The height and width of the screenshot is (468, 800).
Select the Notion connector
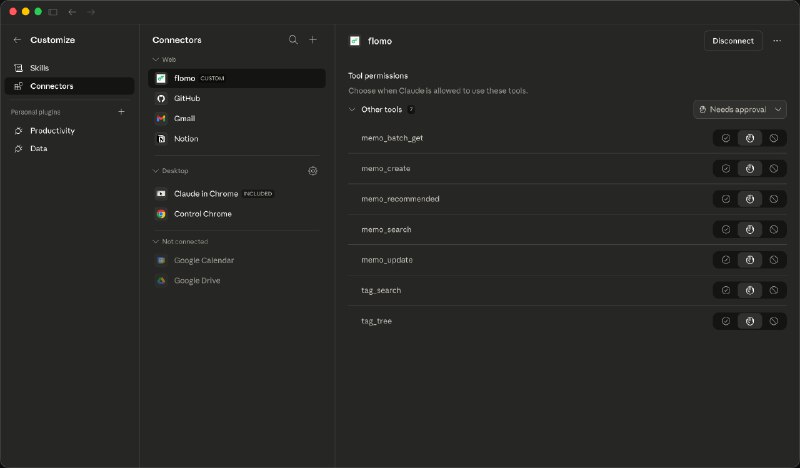point(186,138)
